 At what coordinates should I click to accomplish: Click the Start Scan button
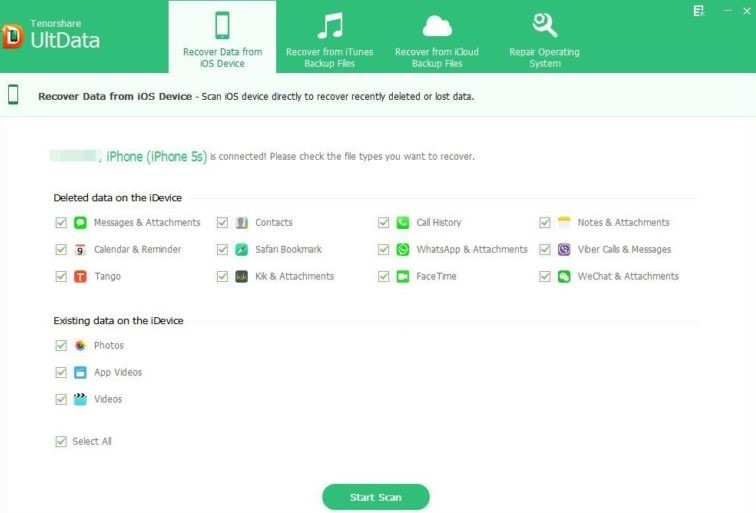pos(376,497)
